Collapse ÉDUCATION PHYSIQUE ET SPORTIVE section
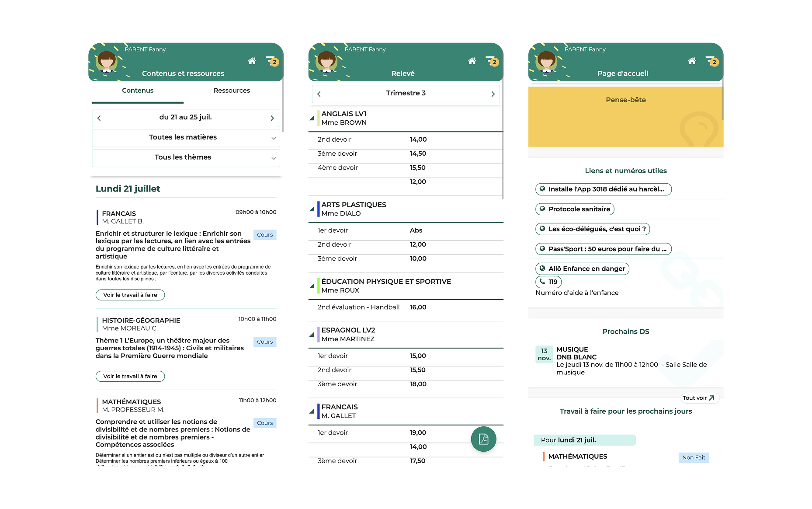Image resolution: width=812 pixels, height=509 pixels. [x=312, y=286]
